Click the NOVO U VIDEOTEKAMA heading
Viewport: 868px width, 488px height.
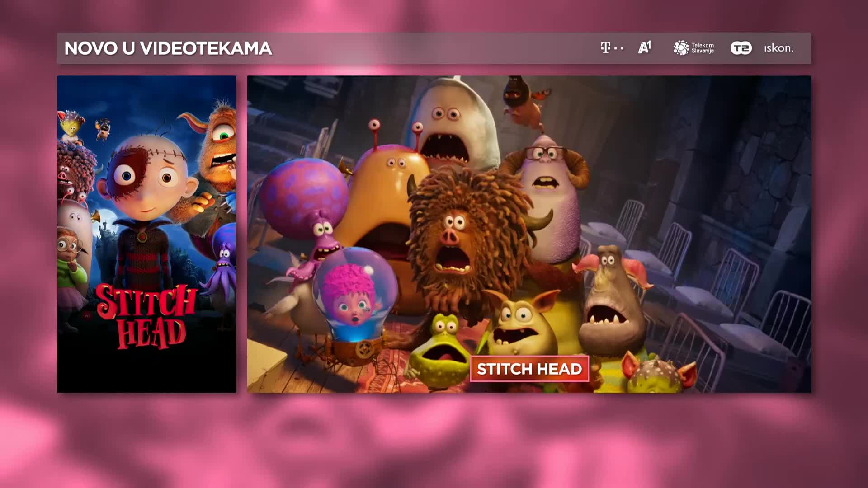tap(168, 48)
